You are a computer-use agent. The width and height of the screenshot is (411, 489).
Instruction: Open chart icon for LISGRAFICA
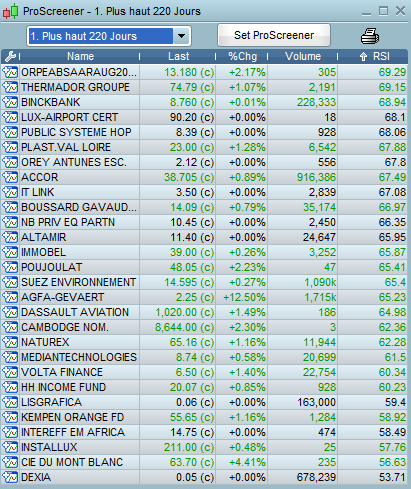pos(10,402)
